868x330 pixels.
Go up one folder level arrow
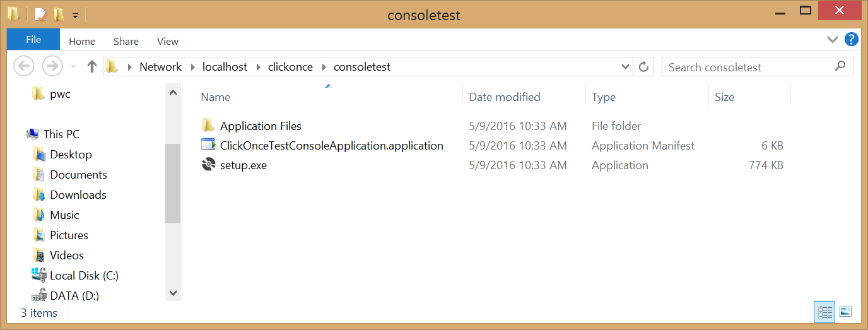click(92, 66)
